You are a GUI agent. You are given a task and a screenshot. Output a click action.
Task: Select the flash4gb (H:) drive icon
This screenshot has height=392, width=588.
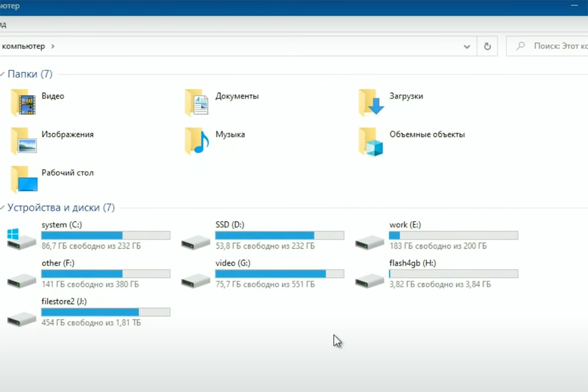(370, 280)
